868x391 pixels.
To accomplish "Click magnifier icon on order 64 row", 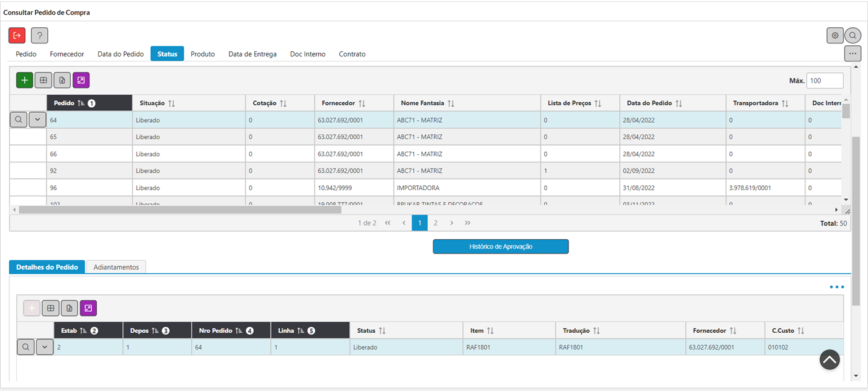I will coord(19,120).
